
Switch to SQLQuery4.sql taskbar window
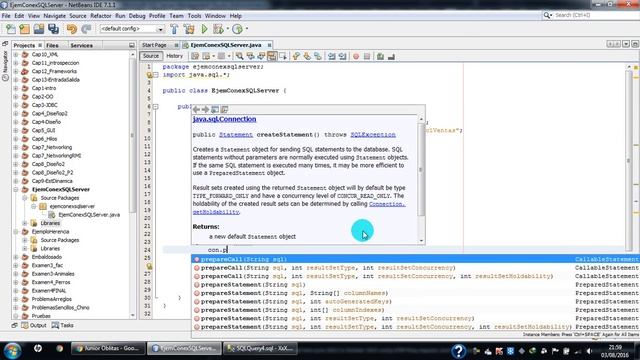pyautogui.click(x=260, y=348)
